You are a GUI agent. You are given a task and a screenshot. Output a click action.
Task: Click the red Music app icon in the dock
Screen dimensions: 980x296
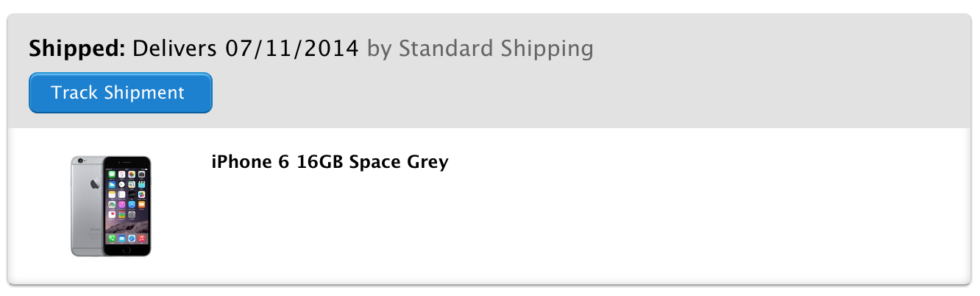pyautogui.click(x=141, y=239)
